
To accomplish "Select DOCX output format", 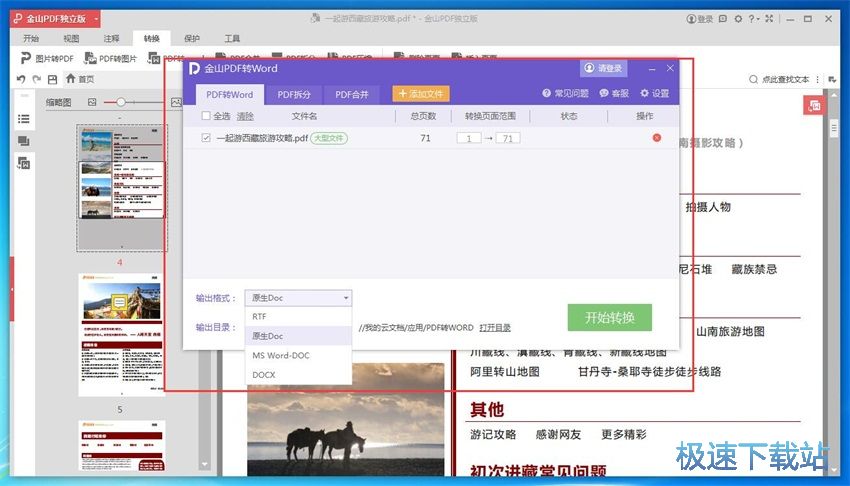I will click(x=298, y=375).
